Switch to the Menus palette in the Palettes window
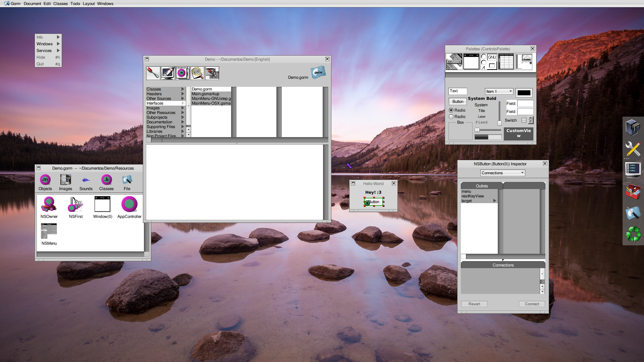 [x=454, y=61]
